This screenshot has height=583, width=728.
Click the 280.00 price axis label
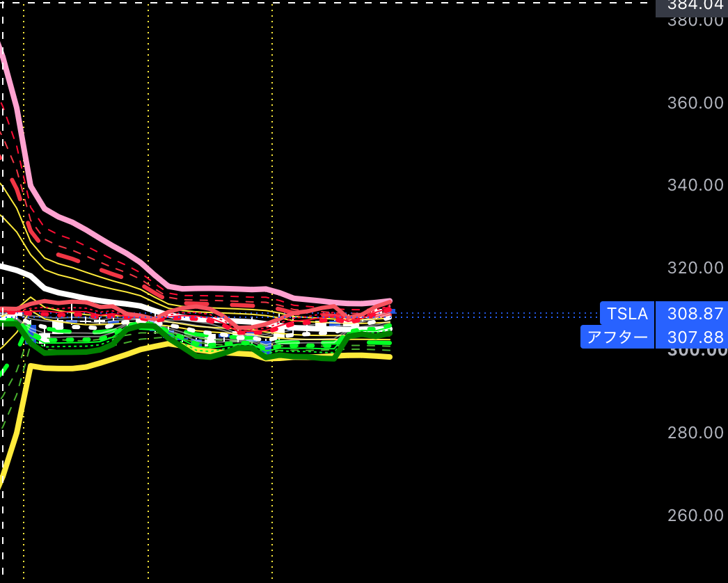point(695,433)
